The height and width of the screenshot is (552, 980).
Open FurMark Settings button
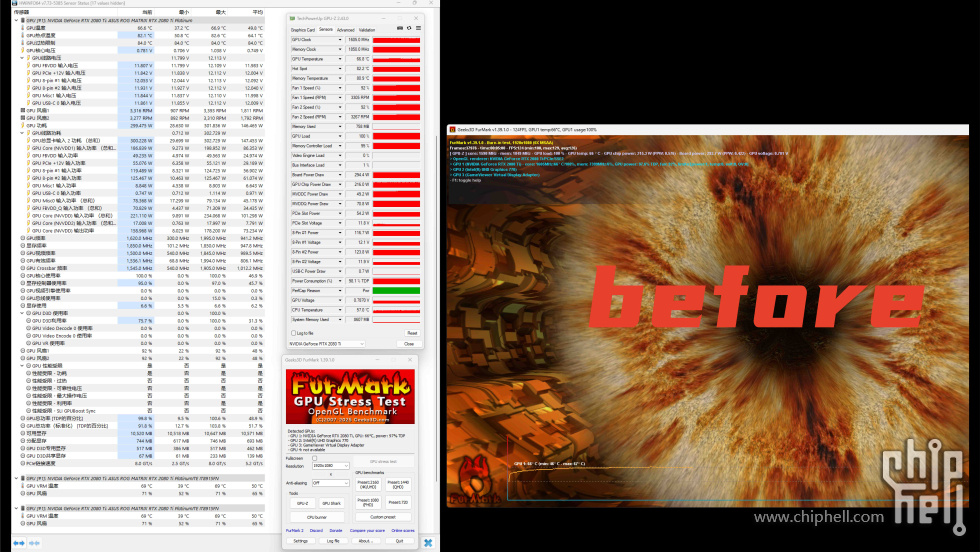(x=301, y=541)
